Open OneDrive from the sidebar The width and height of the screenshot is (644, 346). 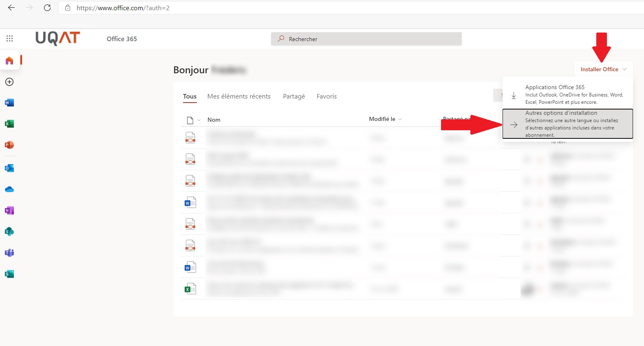click(x=9, y=189)
